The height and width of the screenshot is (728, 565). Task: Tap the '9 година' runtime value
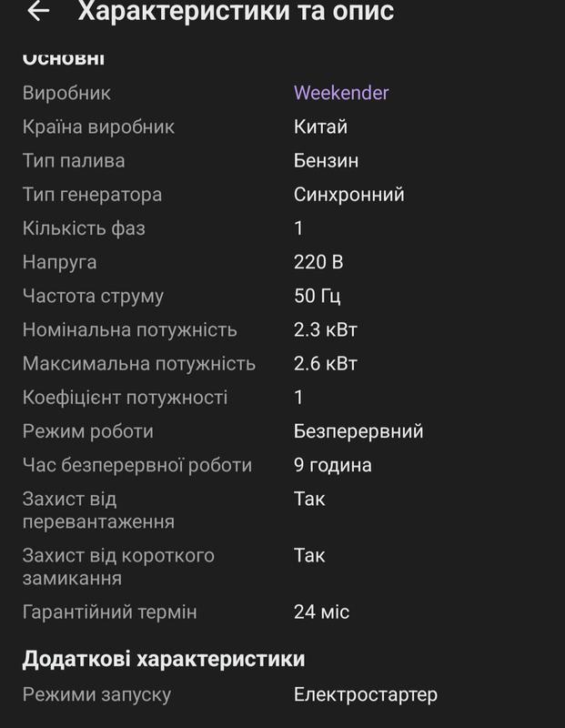(332, 465)
